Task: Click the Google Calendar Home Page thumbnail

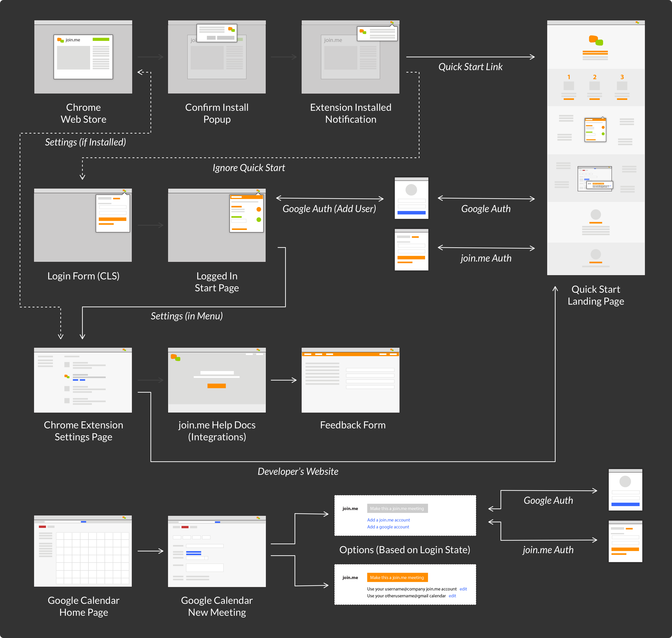Action: tap(83, 551)
